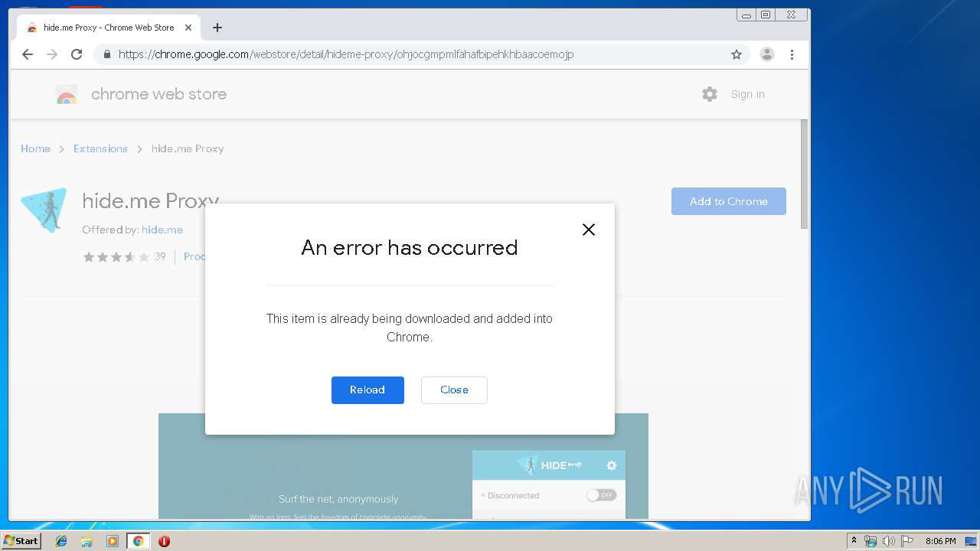Click the network tray icon
This screenshot has width=980, height=551.
871,541
